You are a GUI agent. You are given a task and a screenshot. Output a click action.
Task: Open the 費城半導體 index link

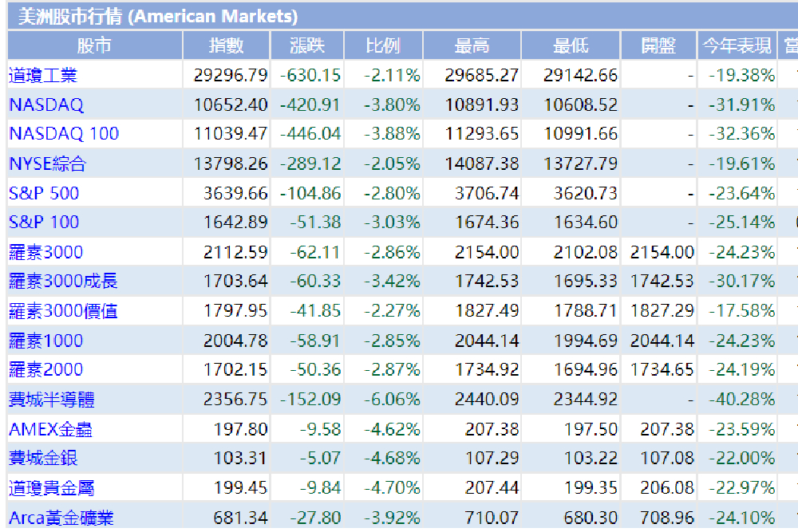tap(51, 400)
